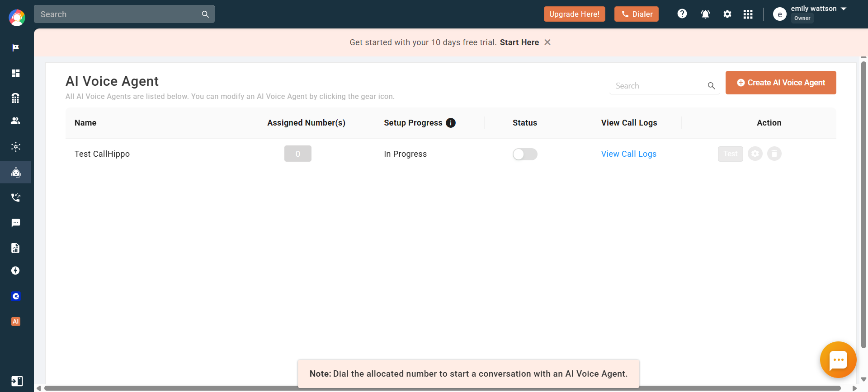Open the Help question mark icon

(x=682, y=14)
